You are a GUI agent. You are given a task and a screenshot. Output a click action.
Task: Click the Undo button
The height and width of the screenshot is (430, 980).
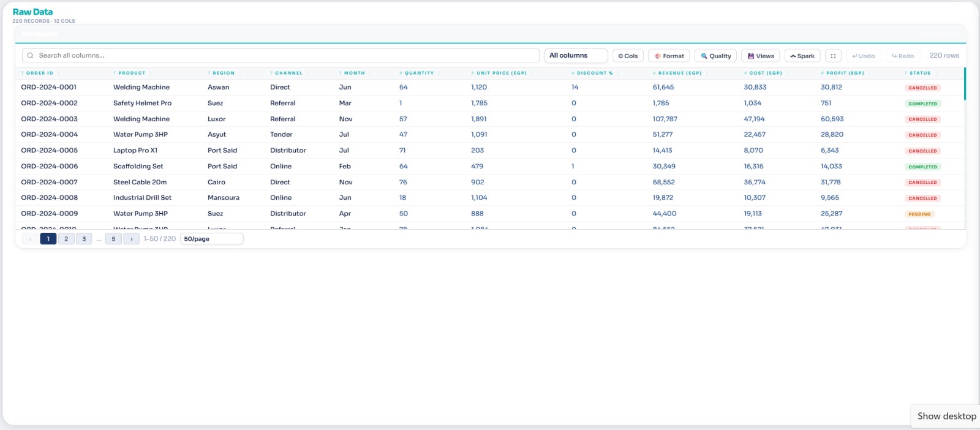(x=864, y=56)
